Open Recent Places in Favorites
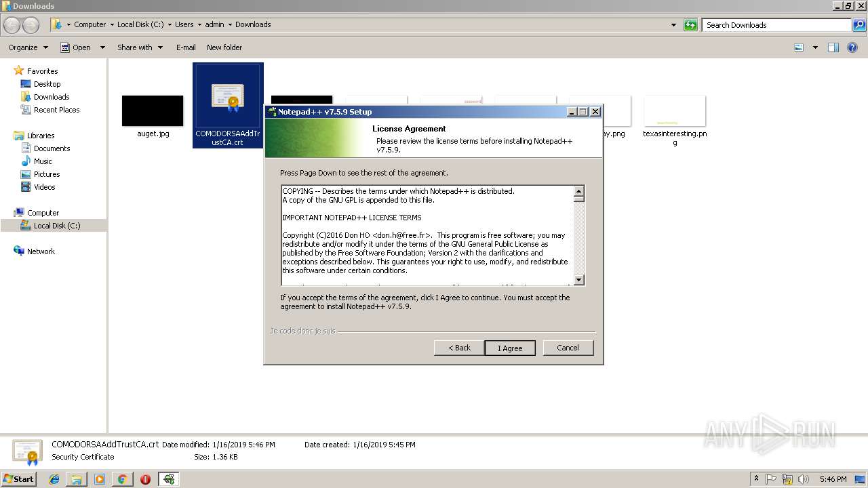This screenshot has width=868, height=488. tap(56, 110)
